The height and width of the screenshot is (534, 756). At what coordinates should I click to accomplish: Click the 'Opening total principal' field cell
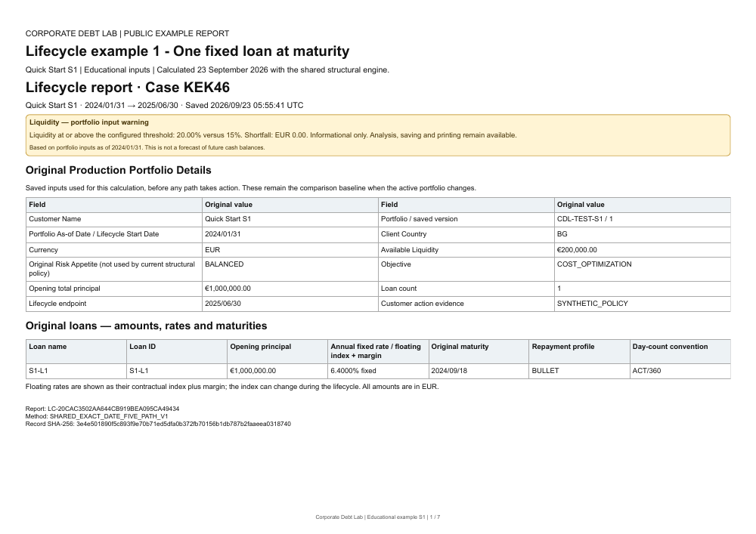pyautogui.click(x=114, y=289)
